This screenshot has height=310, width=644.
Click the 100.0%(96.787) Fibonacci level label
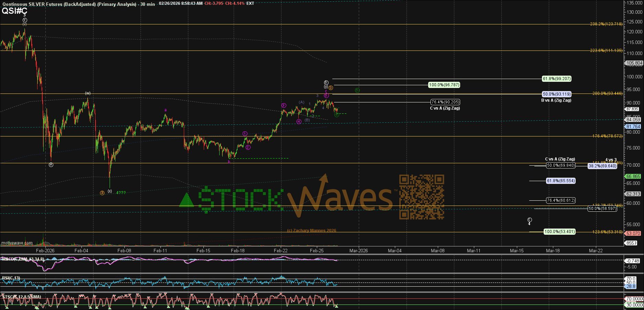pyautogui.click(x=444, y=85)
